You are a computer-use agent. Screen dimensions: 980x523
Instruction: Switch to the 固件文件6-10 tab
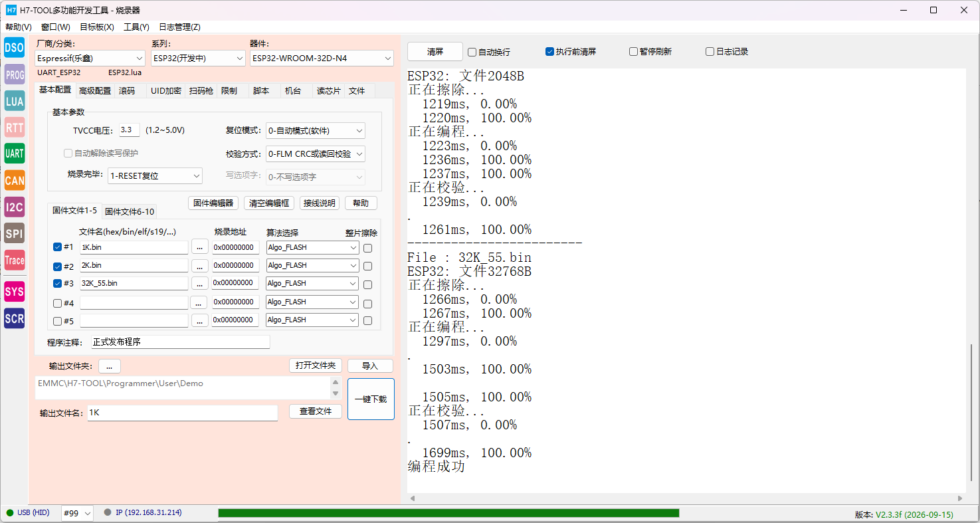pos(130,211)
